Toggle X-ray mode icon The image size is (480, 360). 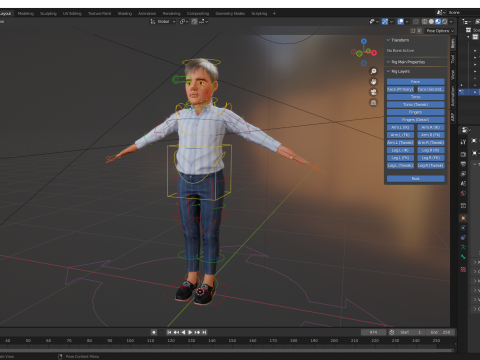point(416,22)
